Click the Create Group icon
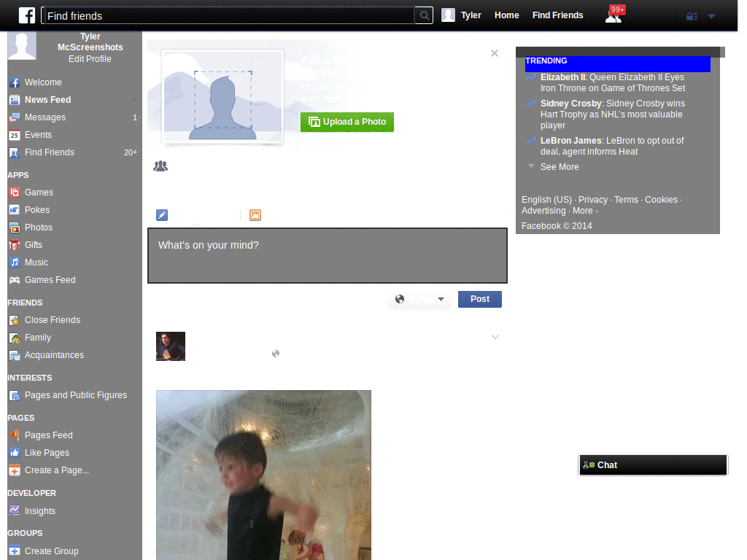 (15, 551)
